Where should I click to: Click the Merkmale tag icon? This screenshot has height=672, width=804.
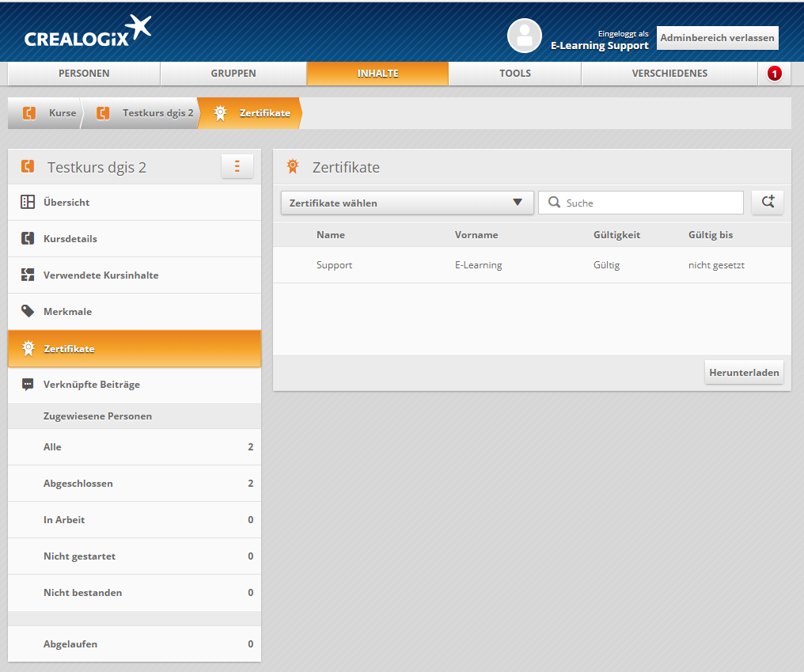(x=28, y=311)
